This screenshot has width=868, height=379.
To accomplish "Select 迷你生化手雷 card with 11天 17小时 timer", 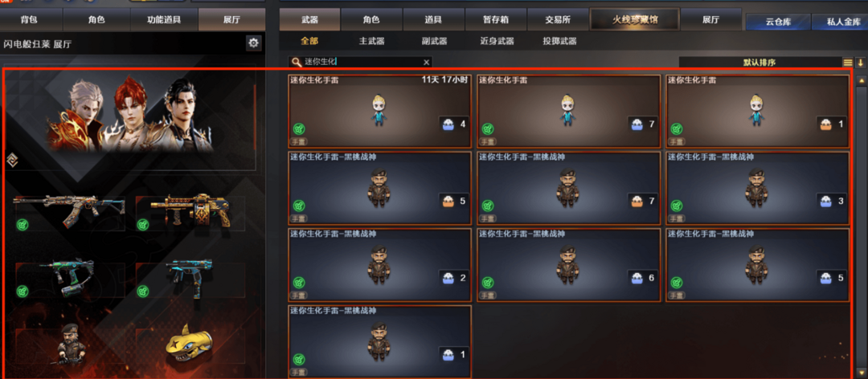I will pos(379,111).
